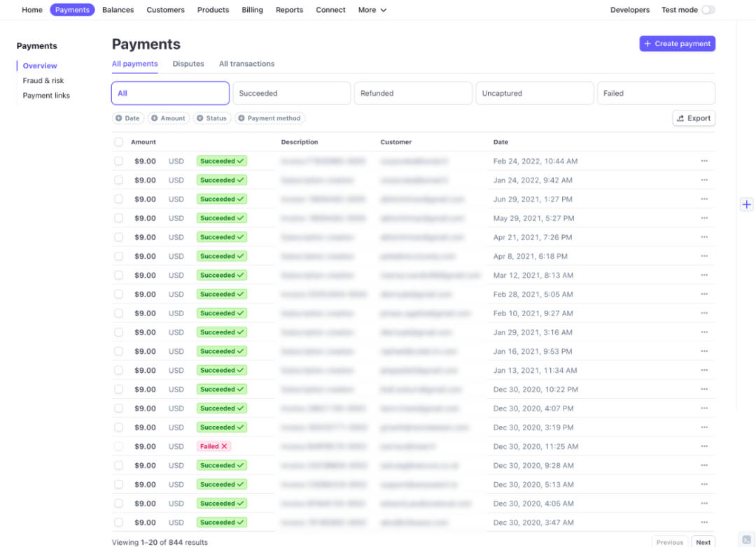This screenshot has width=756, height=547.
Task: Open actions menu for Jan 24, 2022 payment
Action: pyautogui.click(x=704, y=180)
